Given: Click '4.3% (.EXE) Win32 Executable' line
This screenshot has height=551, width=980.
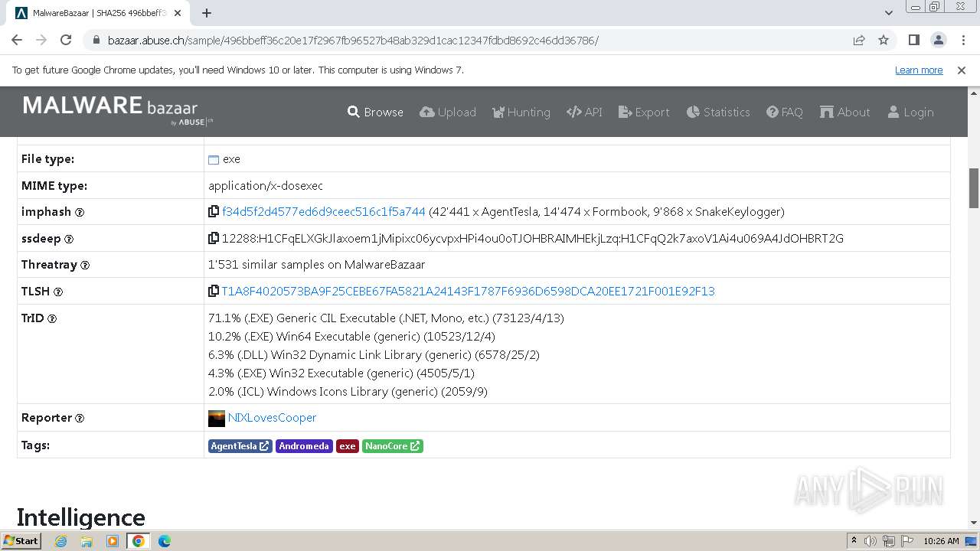Looking at the screenshot, I should tap(341, 373).
